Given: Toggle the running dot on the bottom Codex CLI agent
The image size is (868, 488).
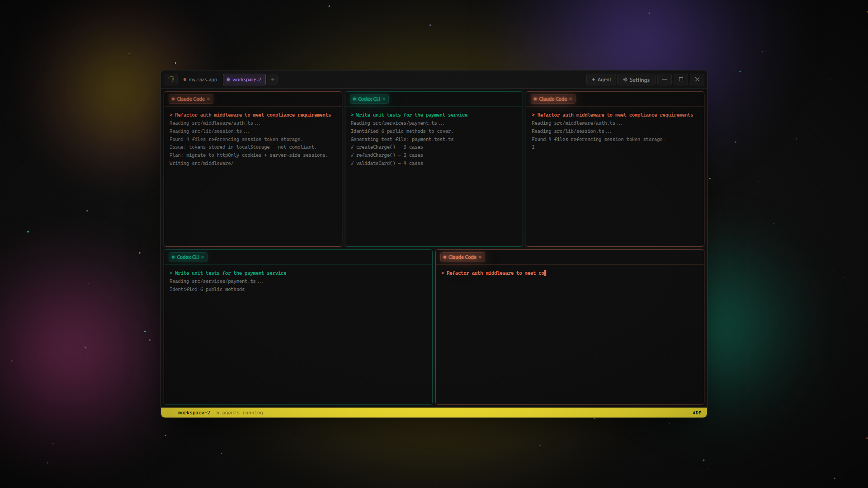Looking at the screenshot, I should (173, 257).
